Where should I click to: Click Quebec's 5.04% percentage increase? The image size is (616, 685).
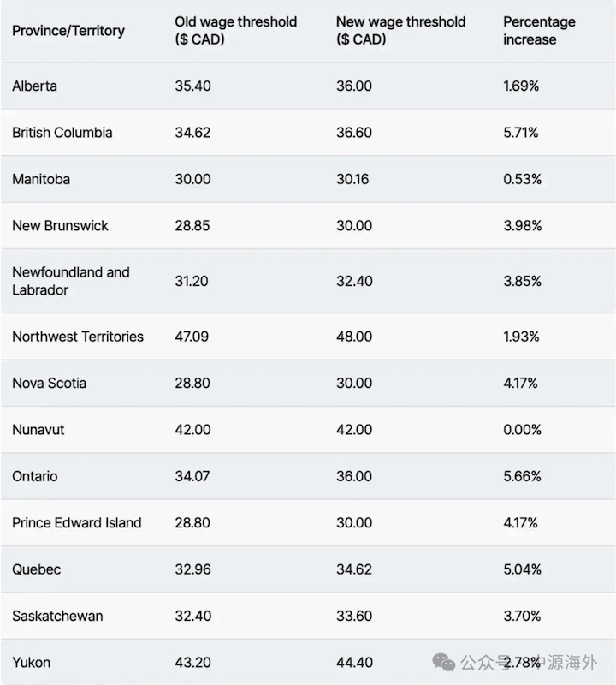522,569
